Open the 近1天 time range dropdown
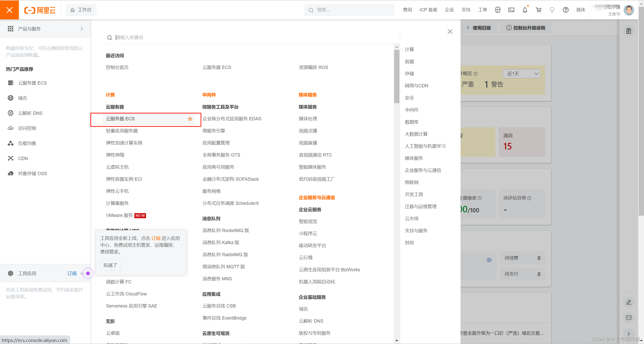Viewport: 644px width, 344px height. pos(521,74)
